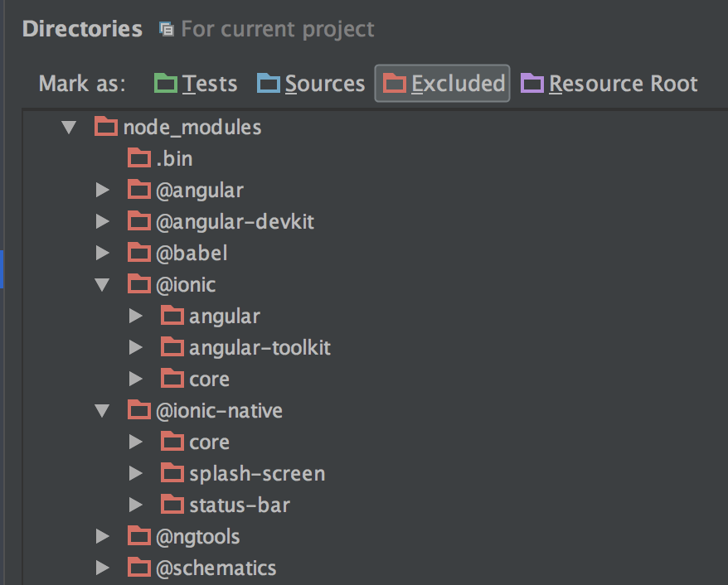
Task: Collapse the node_modules folder
Action: (70, 128)
